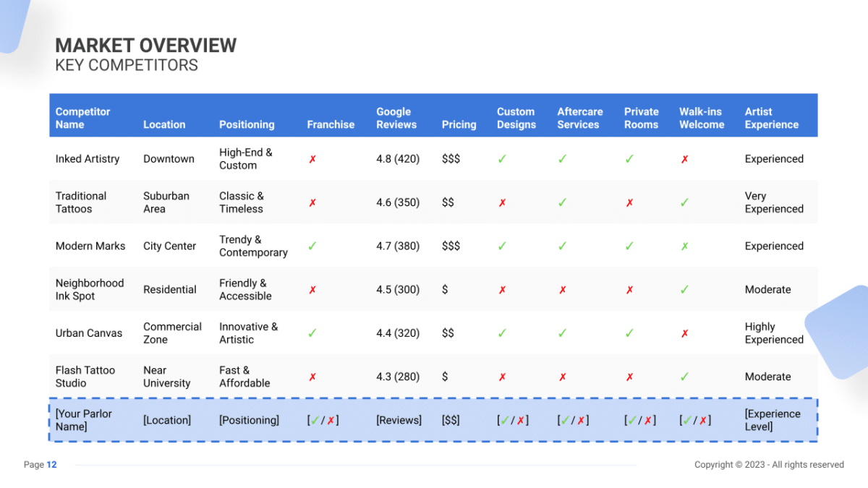Click the Walk-ins cross for Inked Artistry
868x488 pixels.
point(684,159)
